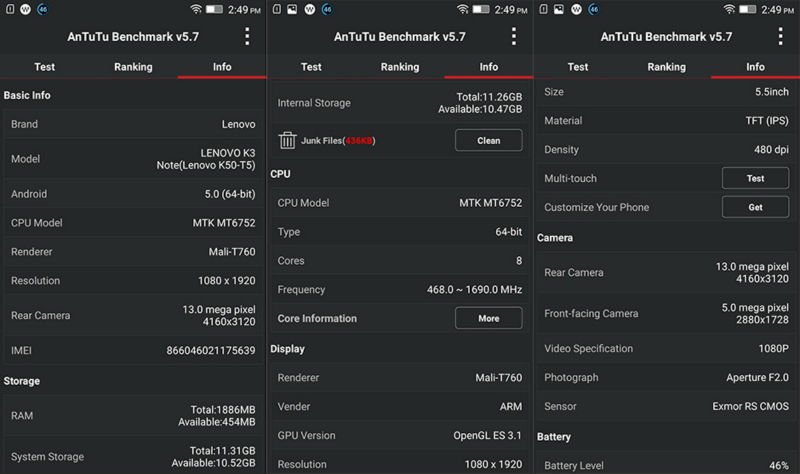Tap the trash can icon beside Junk Files
The width and height of the screenshot is (800, 474).
click(287, 140)
